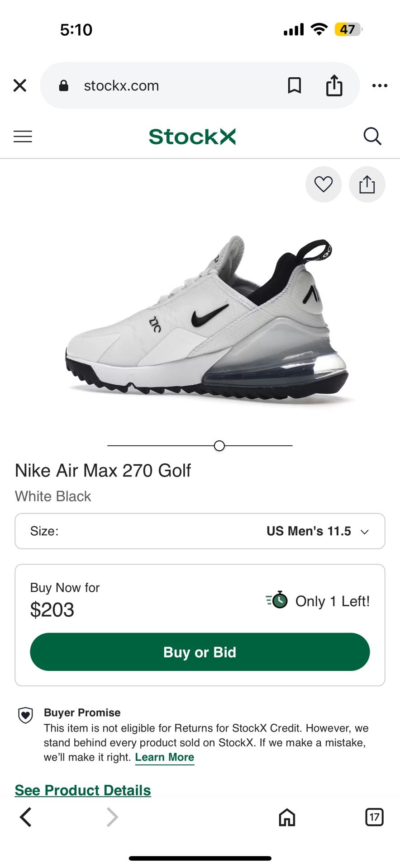Close the in-app browser with X
This screenshot has height=868, width=400.
point(20,85)
